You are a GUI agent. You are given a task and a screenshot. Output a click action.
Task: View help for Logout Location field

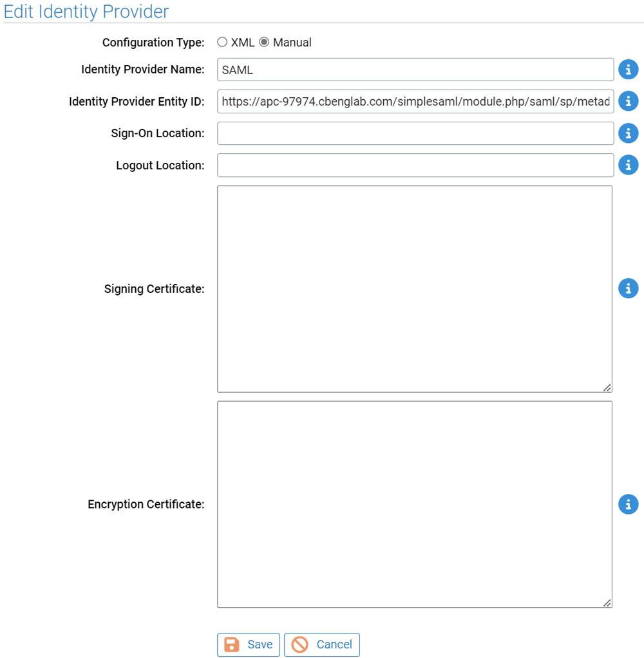(628, 165)
